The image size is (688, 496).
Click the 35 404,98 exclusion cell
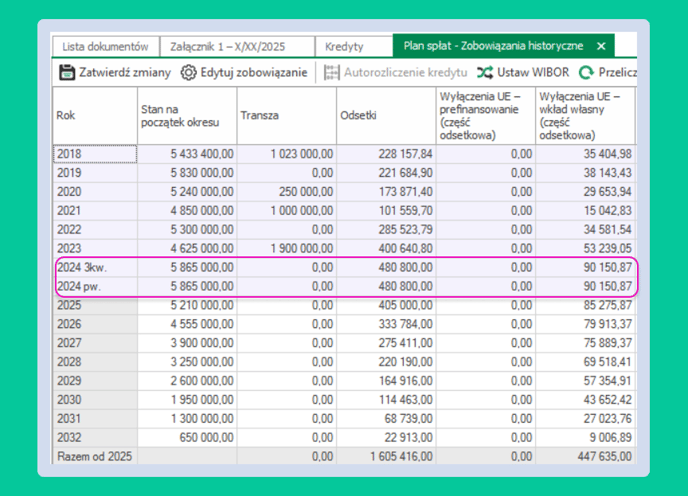pyautogui.click(x=585, y=154)
